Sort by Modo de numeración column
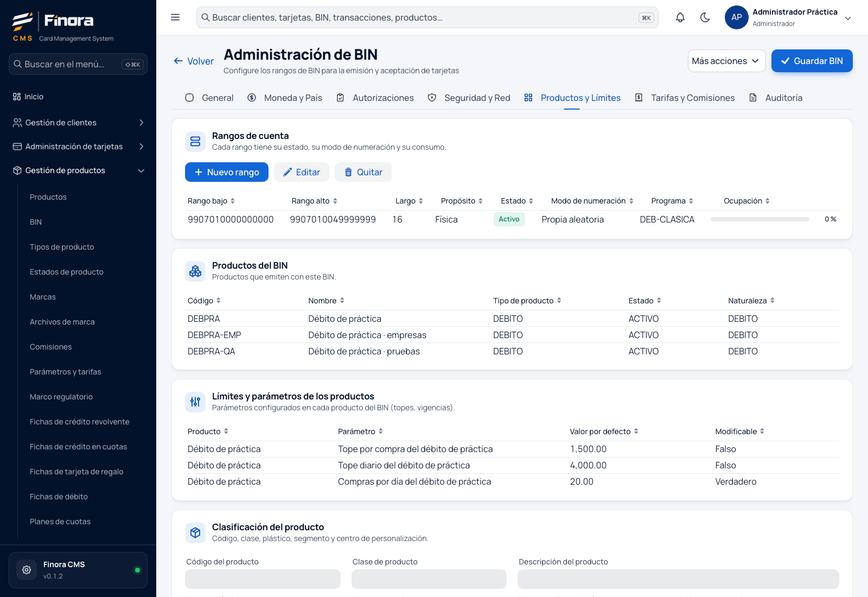This screenshot has height=597, width=868. point(592,201)
